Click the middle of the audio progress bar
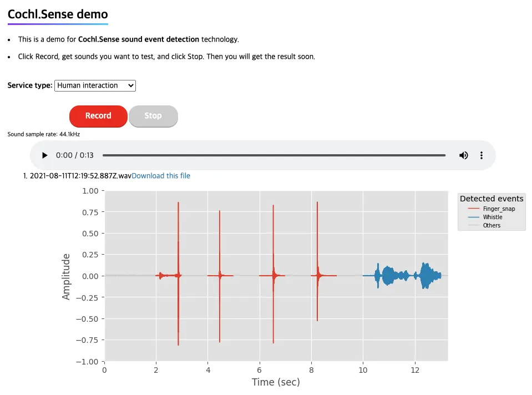This screenshot has height=395, width=532. click(274, 155)
